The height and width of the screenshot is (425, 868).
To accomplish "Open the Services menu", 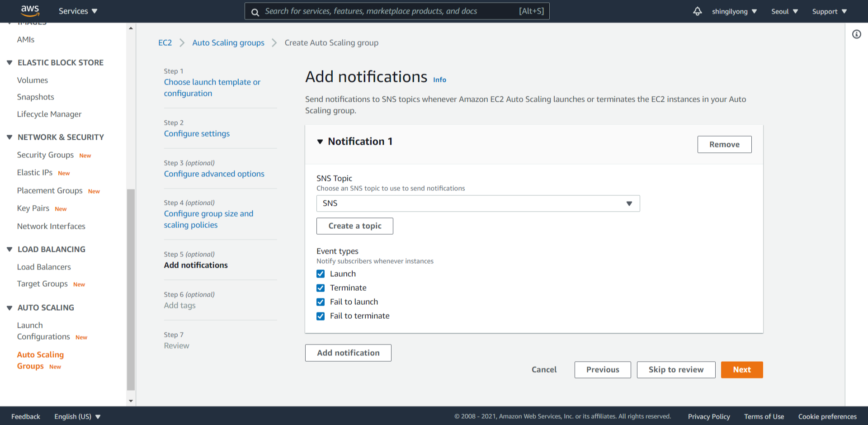I will pos(78,11).
